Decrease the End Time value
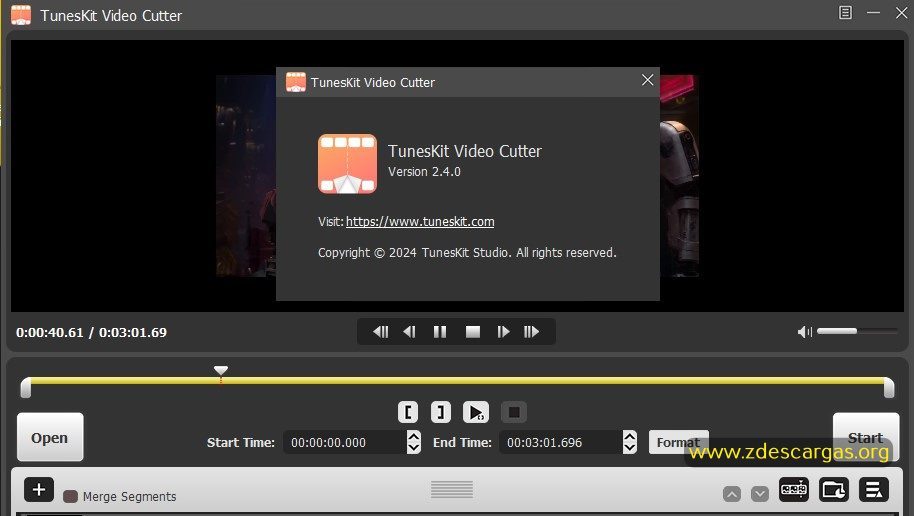This screenshot has height=516, width=914. pos(630,448)
